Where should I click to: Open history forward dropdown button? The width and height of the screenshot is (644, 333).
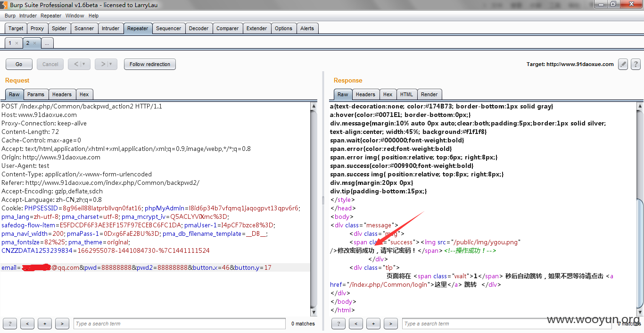point(106,64)
